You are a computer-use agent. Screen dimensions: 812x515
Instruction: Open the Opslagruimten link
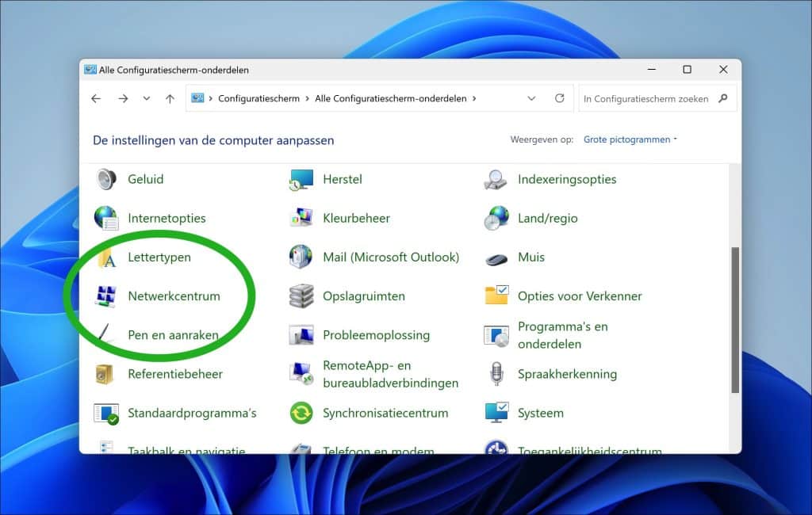coord(364,296)
